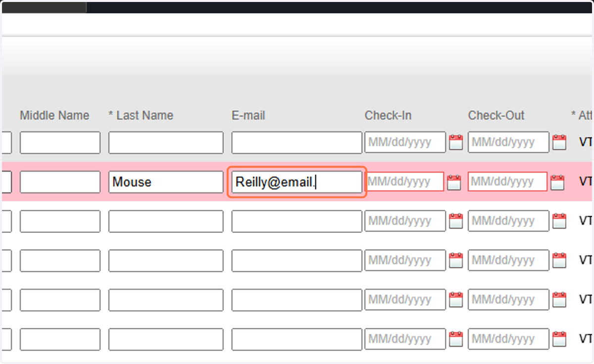594x364 pixels.
Task: Click the Check-Out column header
Action: tap(496, 115)
